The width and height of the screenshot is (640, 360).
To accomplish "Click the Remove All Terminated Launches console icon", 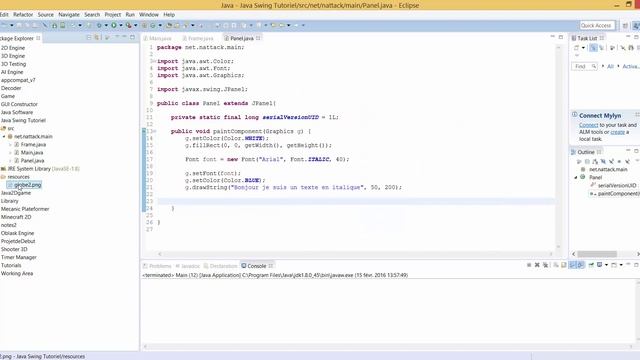I will click(x=546, y=265).
